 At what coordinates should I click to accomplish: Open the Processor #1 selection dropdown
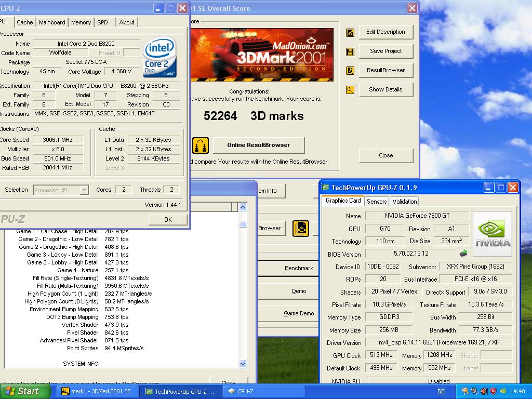pyautogui.click(x=61, y=190)
